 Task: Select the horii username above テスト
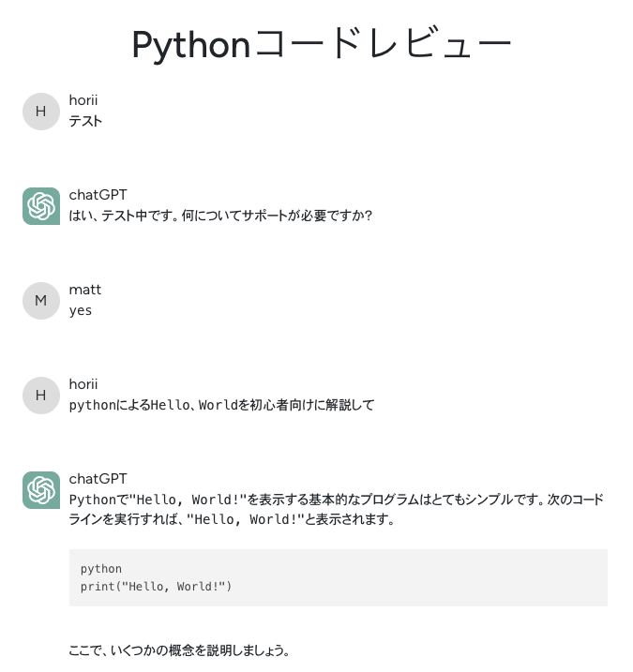tap(83, 100)
